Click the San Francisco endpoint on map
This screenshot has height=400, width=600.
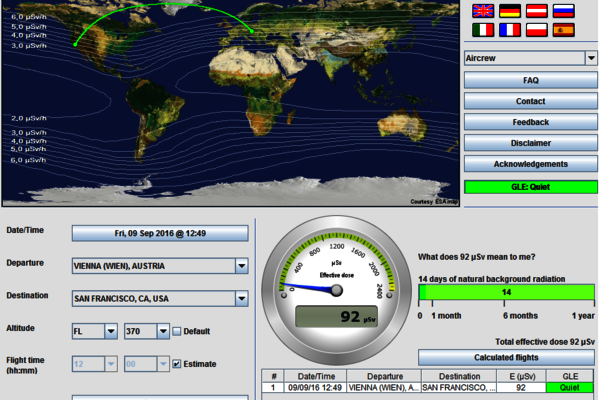click(x=75, y=45)
